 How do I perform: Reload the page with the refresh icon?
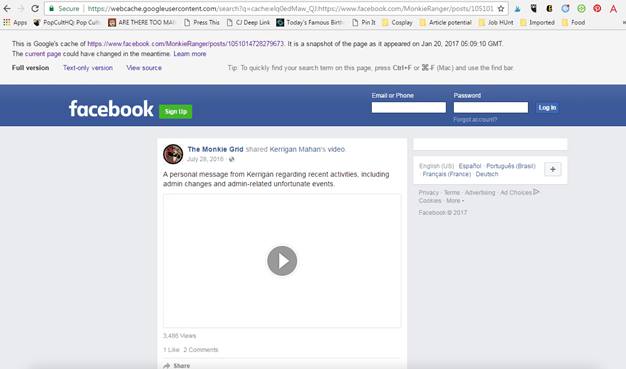pyautogui.click(x=35, y=8)
